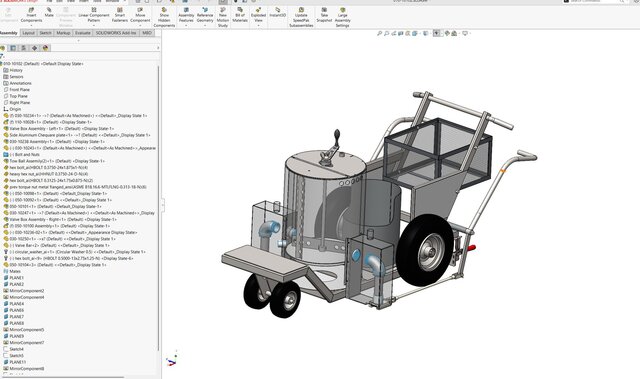Open the DimXpertManager tab icon
This screenshot has width=640, height=379.
[34, 48]
